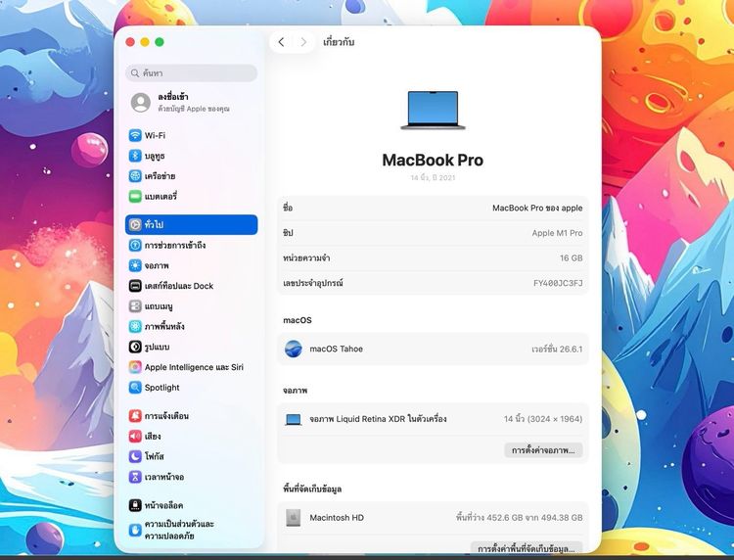Click the Macintosh HD label
Screen dimensions: 734x560
coord(337,518)
